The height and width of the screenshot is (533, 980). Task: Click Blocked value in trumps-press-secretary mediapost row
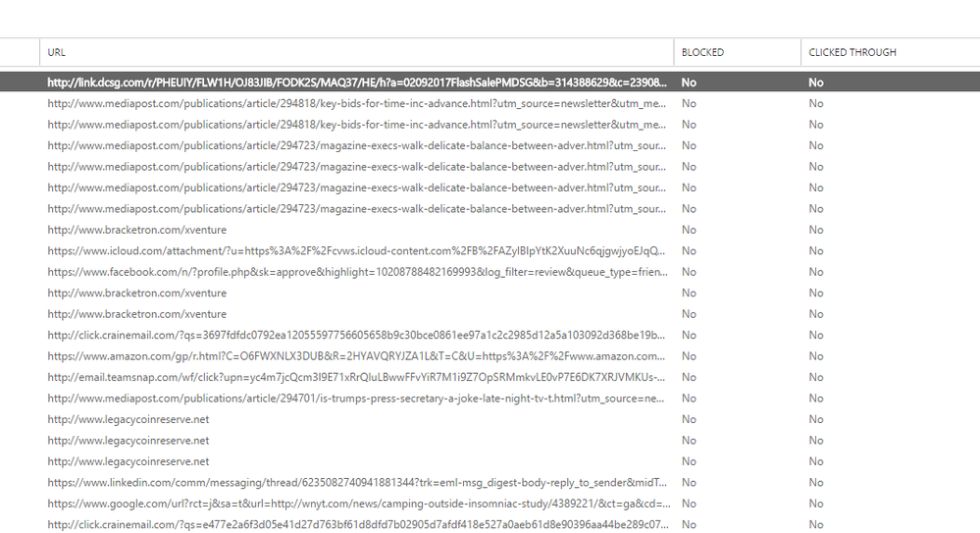(689, 399)
